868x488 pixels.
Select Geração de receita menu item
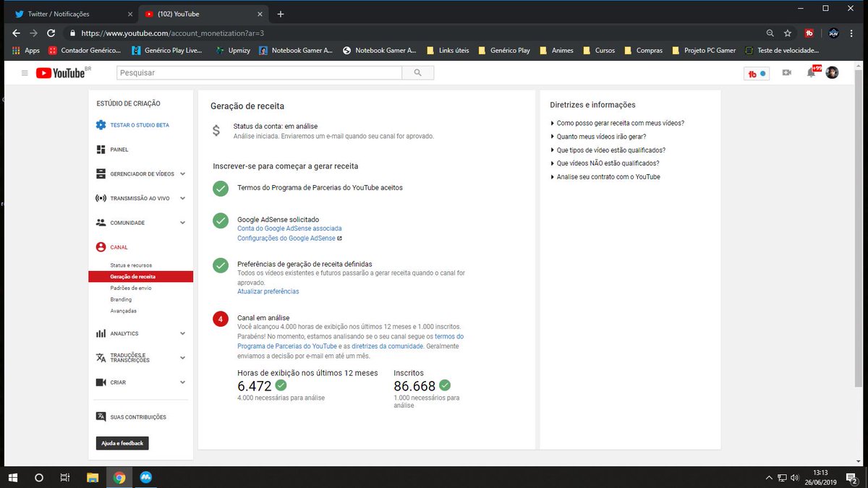click(141, 277)
